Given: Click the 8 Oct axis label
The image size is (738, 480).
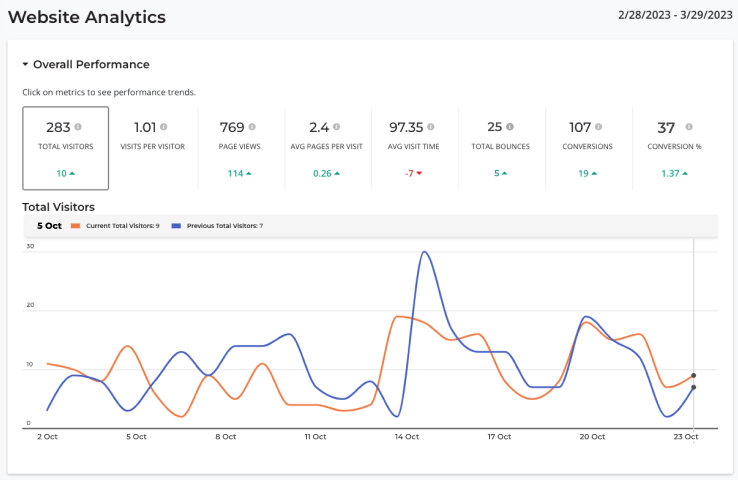Looking at the screenshot, I should [225, 437].
